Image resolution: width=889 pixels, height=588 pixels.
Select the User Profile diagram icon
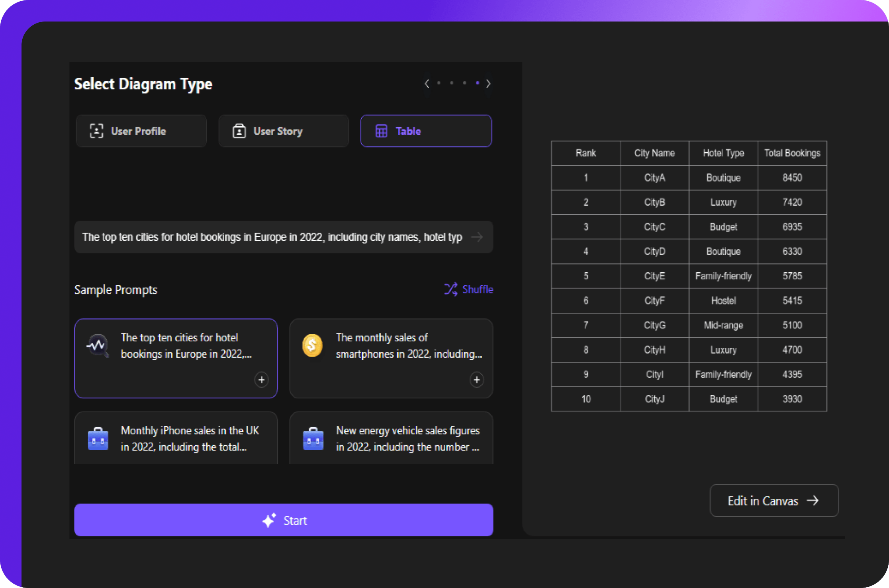96,131
